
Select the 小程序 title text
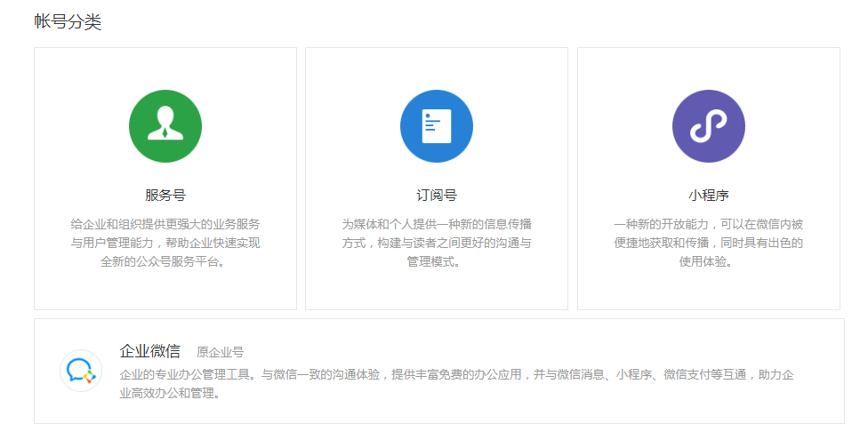point(708,196)
